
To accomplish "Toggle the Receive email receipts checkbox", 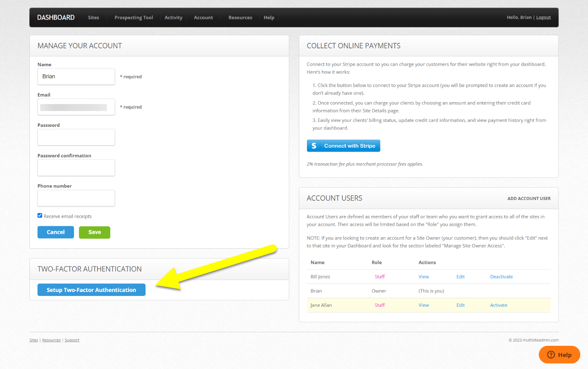I will coord(40,215).
